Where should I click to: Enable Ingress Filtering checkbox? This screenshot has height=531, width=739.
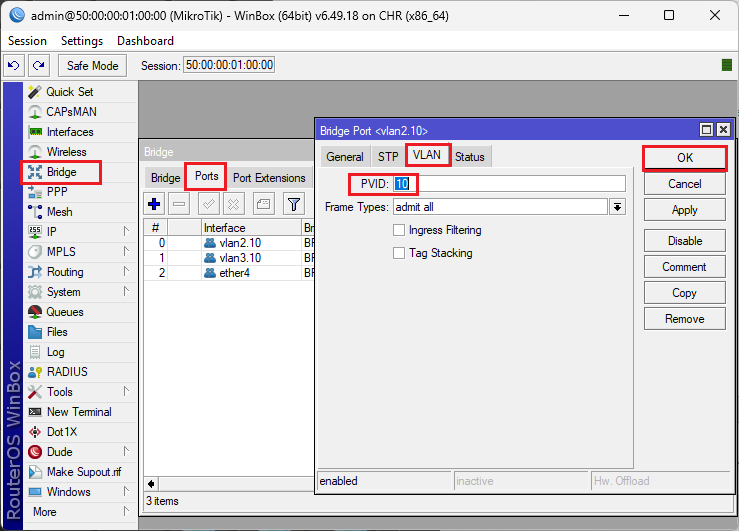(x=399, y=230)
